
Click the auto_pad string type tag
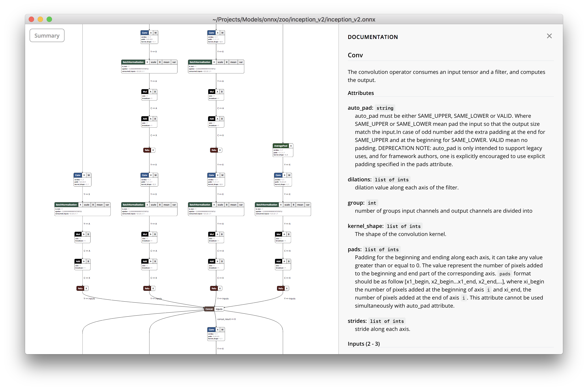tap(385, 108)
